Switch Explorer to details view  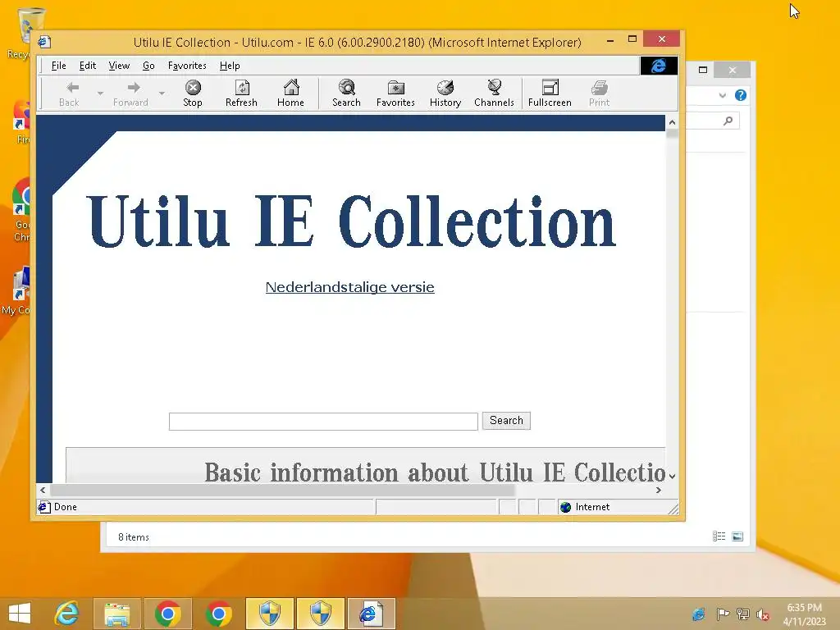click(x=719, y=536)
